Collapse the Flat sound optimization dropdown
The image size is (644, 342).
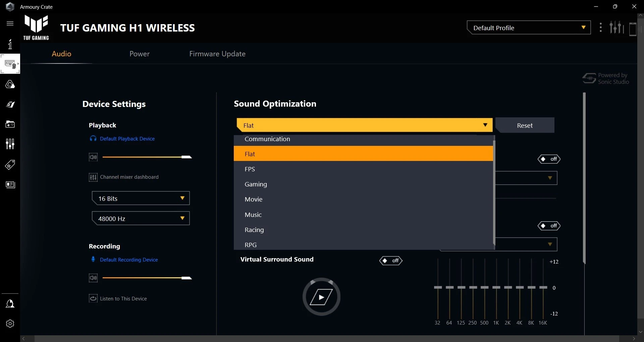pos(365,125)
